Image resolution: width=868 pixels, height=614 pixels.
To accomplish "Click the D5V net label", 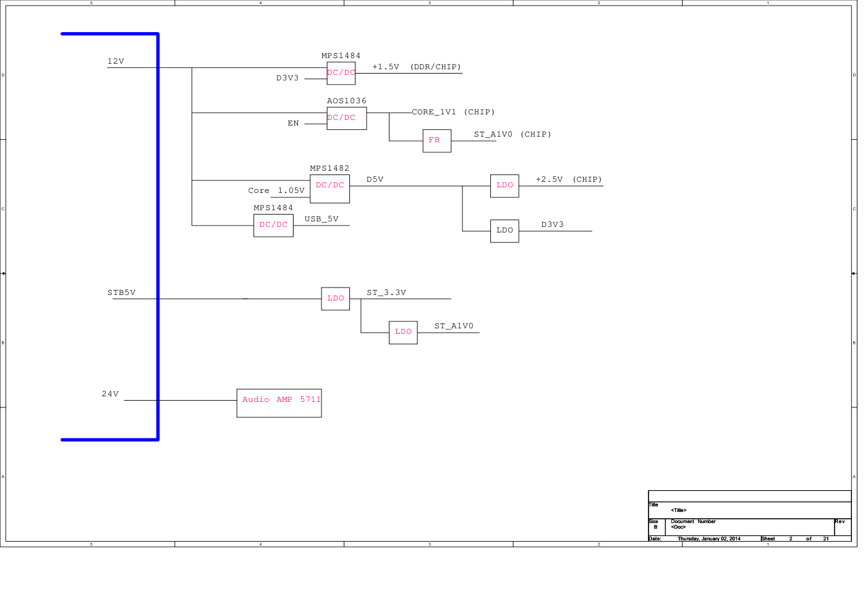I will pyautogui.click(x=375, y=179).
